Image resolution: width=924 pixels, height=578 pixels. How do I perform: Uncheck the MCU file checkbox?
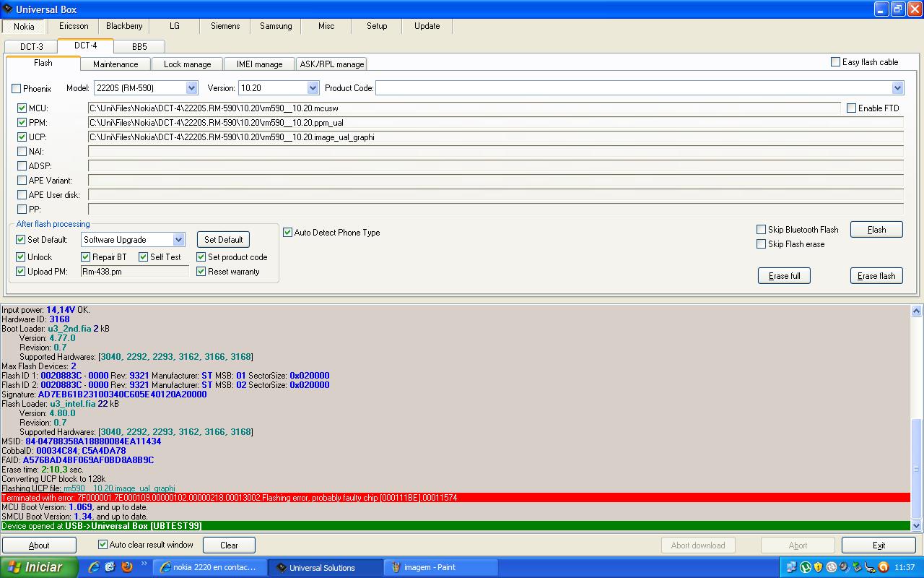pos(22,108)
